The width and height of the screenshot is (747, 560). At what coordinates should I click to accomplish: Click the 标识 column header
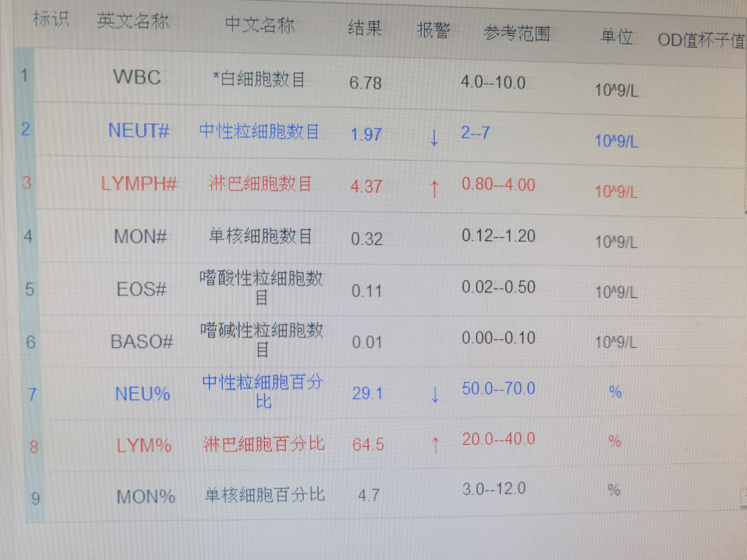(x=50, y=19)
